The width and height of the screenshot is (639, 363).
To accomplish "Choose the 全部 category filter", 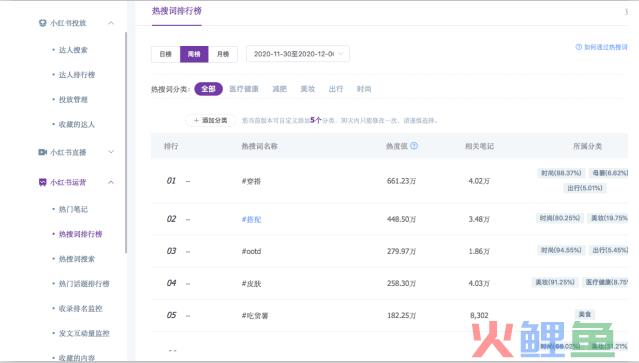I will [x=208, y=89].
